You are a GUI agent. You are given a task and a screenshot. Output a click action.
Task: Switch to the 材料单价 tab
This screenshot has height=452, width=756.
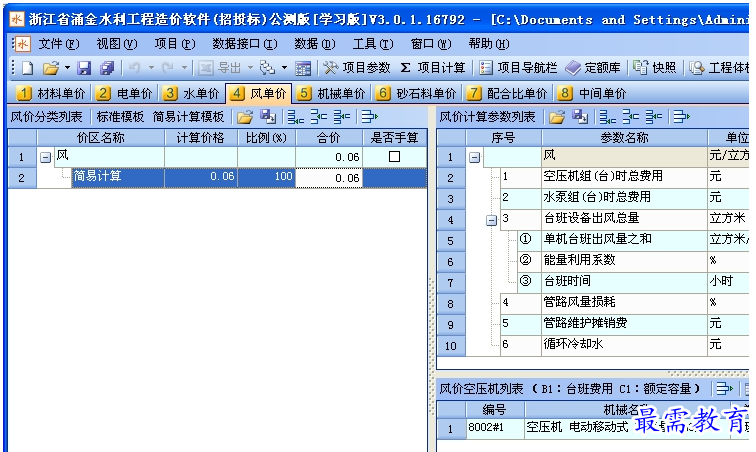(51, 93)
